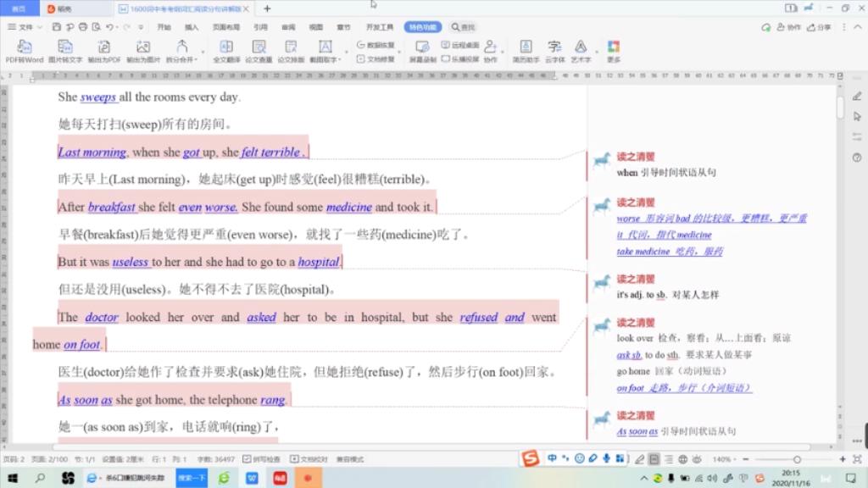Select the 图片转文字 tool
Screen dimensions: 868x488
65,47
